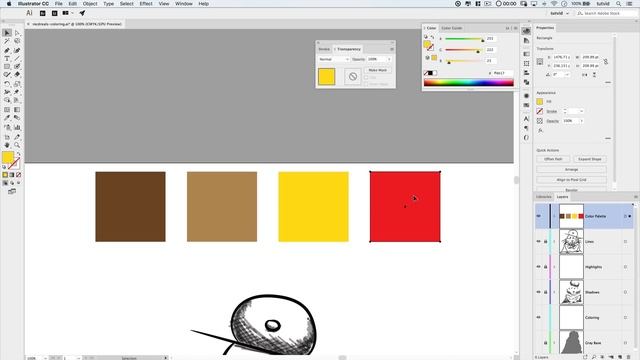The width and height of the screenshot is (640, 360).
Task: Open the Opacity dropdown in Transparency panel
Action: click(389, 59)
